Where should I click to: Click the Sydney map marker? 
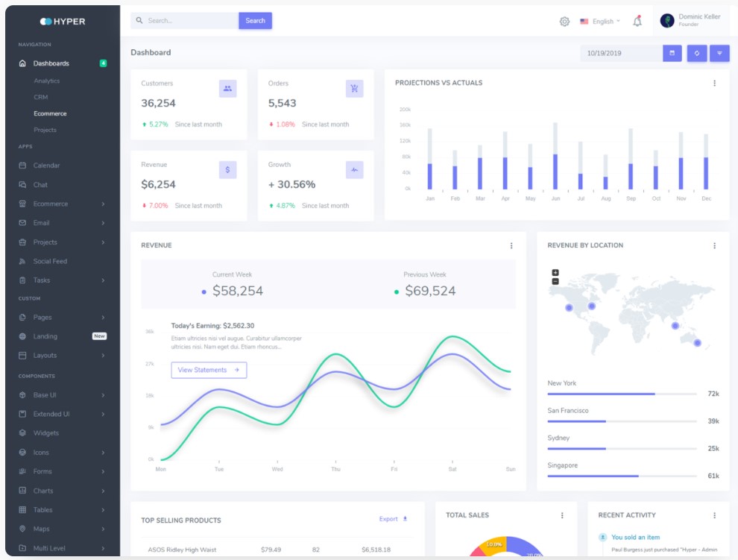tap(698, 343)
